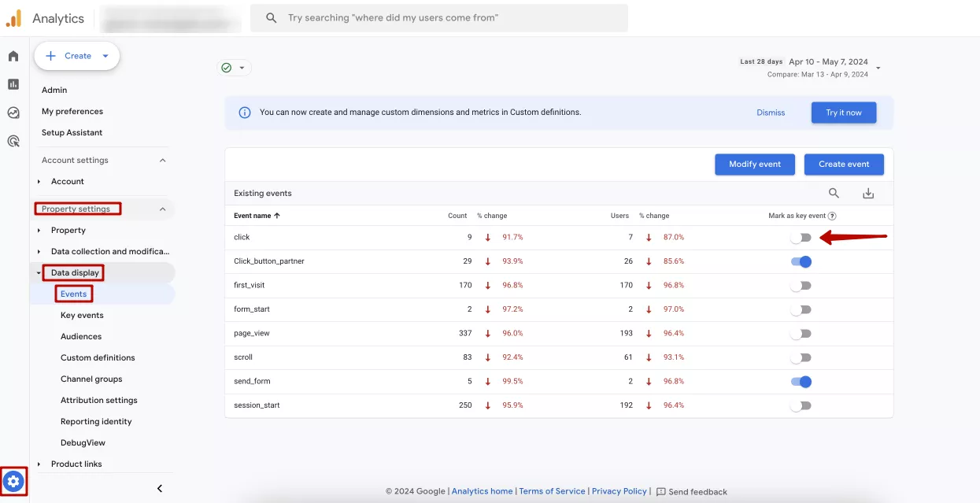The width and height of the screenshot is (980, 503).
Task: Open Setup Assistant
Action: click(x=72, y=133)
